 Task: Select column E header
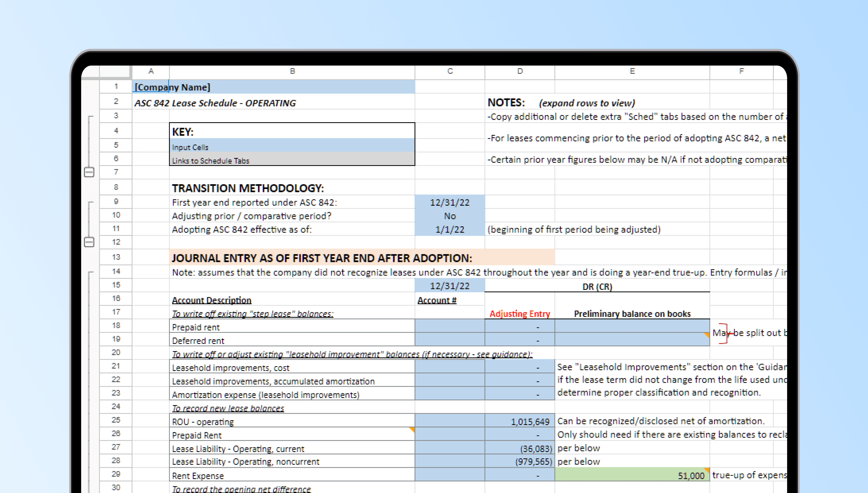[x=632, y=71]
